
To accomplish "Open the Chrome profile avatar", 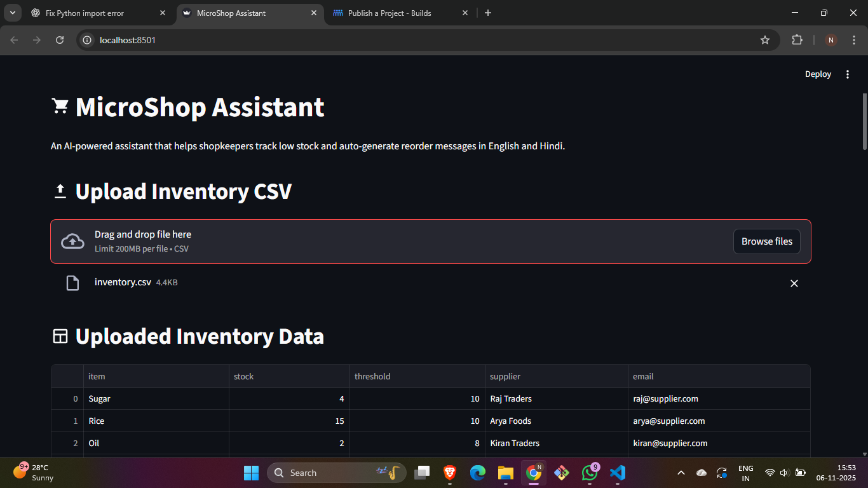I will [831, 39].
